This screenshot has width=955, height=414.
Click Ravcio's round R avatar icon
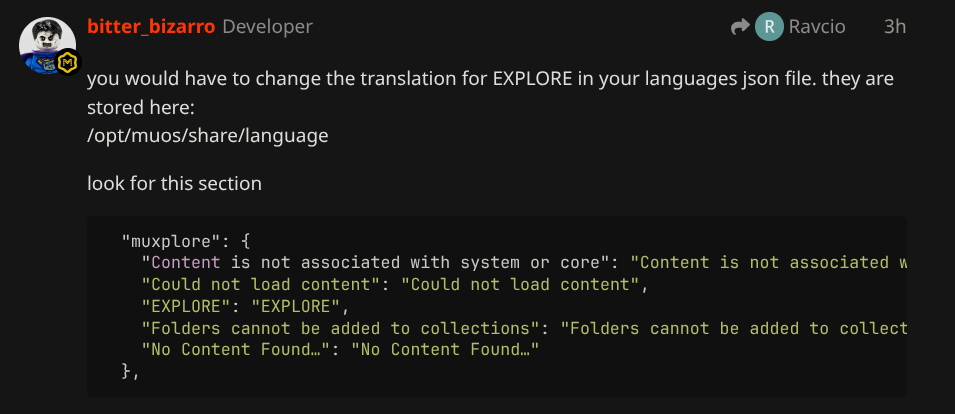(x=768, y=27)
